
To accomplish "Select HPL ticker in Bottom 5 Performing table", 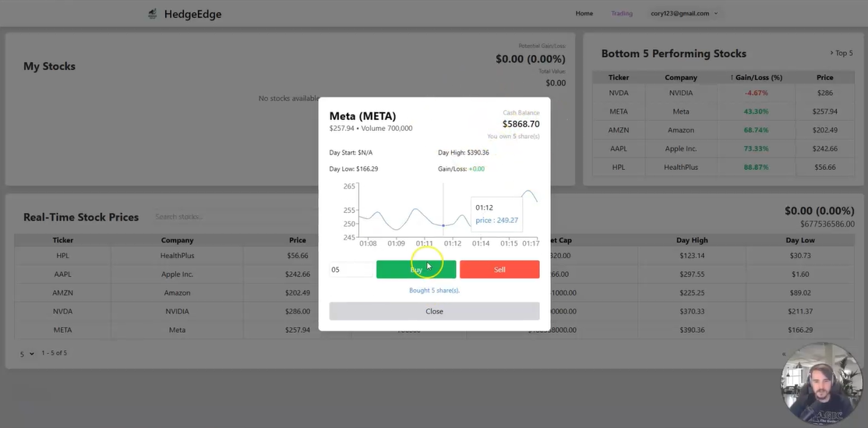I will 619,167.
